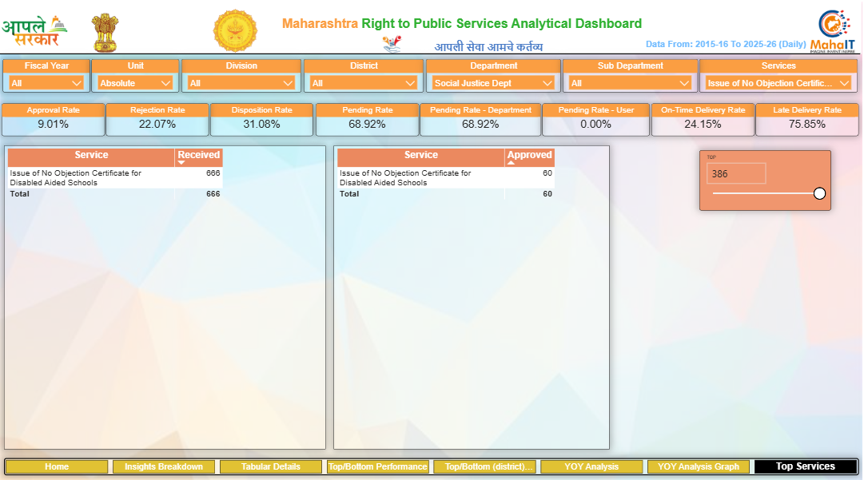Expand the Unit dropdown showing Absolute
Viewport: 868px width, 480px height.
(x=135, y=83)
